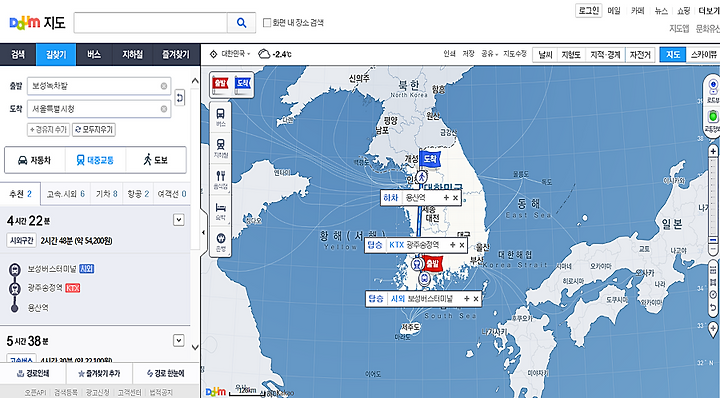
Task: Zoom out with the minus button
Action: click(x=713, y=249)
